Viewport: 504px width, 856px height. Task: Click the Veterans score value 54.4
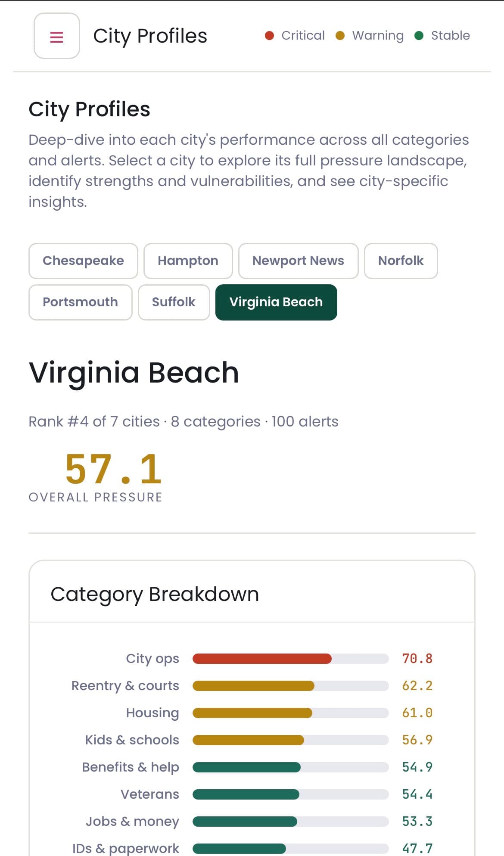pyautogui.click(x=417, y=794)
